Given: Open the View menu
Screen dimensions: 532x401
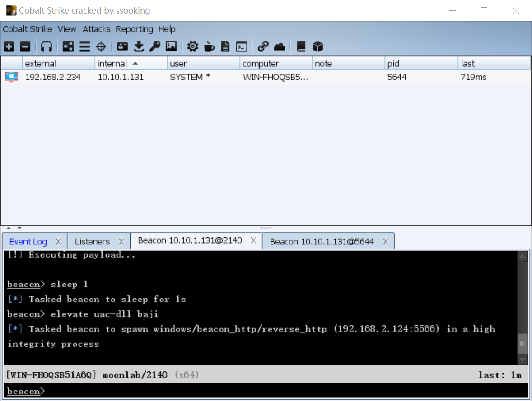Looking at the screenshot, I should pyautogui.click(x=67, y=29).
